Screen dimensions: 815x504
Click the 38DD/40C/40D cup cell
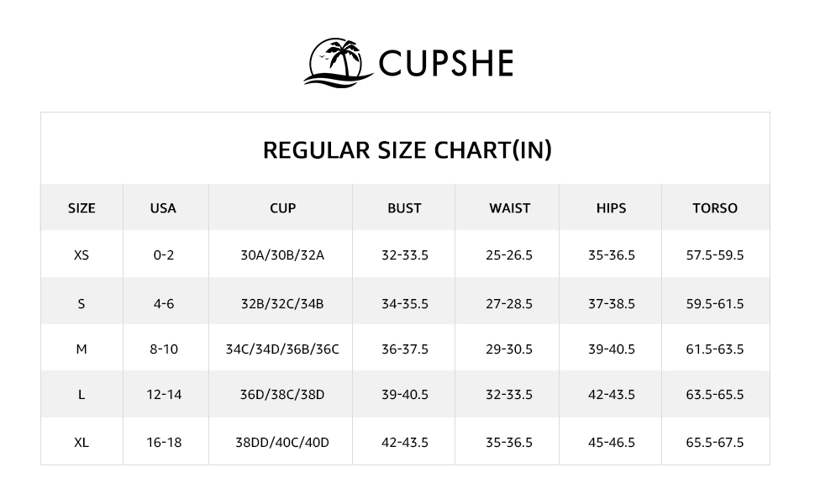282,443
